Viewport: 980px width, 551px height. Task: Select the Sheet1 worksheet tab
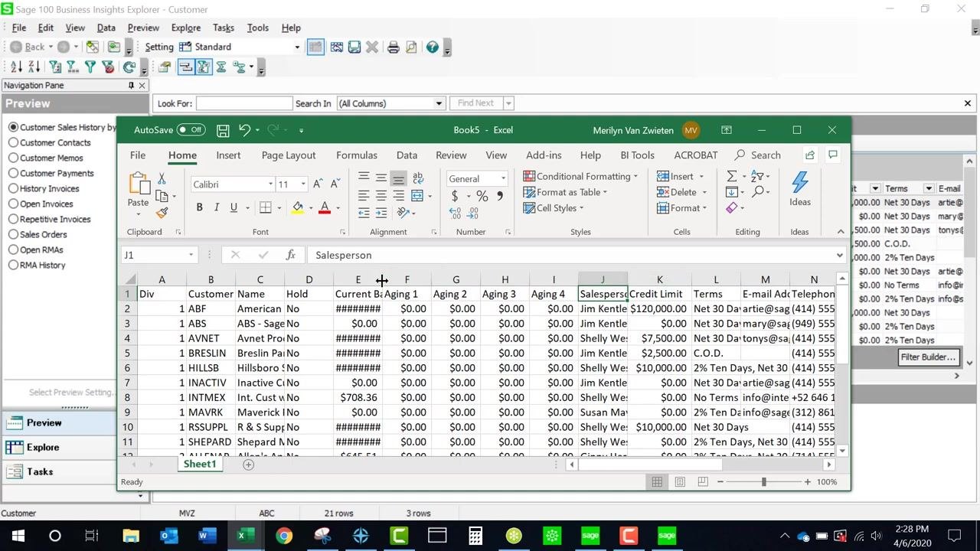(x=200, y=465)
